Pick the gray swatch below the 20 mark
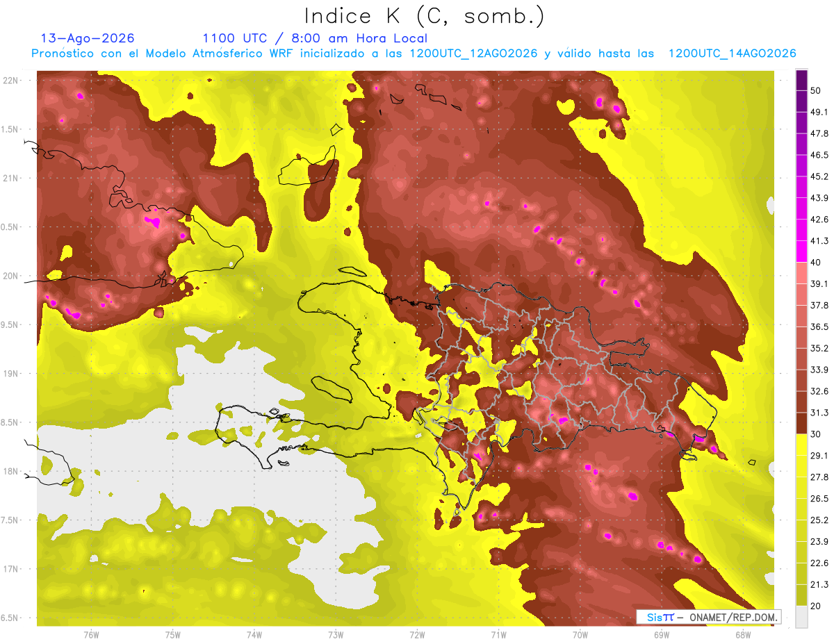This screenshot has height=644, width=834. click(x=801, y=617)
